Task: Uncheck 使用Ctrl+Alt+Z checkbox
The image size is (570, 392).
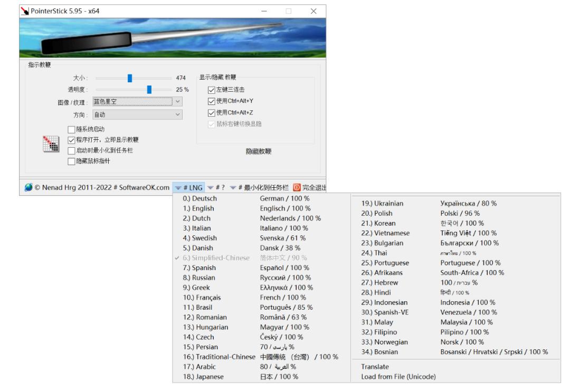Action: point(211,113)
